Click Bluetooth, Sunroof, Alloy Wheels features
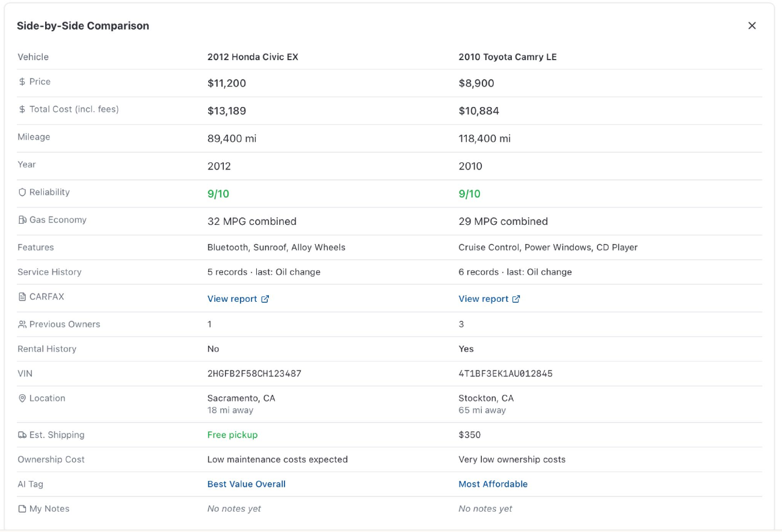The image size is (782, 532). tap(277, 247)
